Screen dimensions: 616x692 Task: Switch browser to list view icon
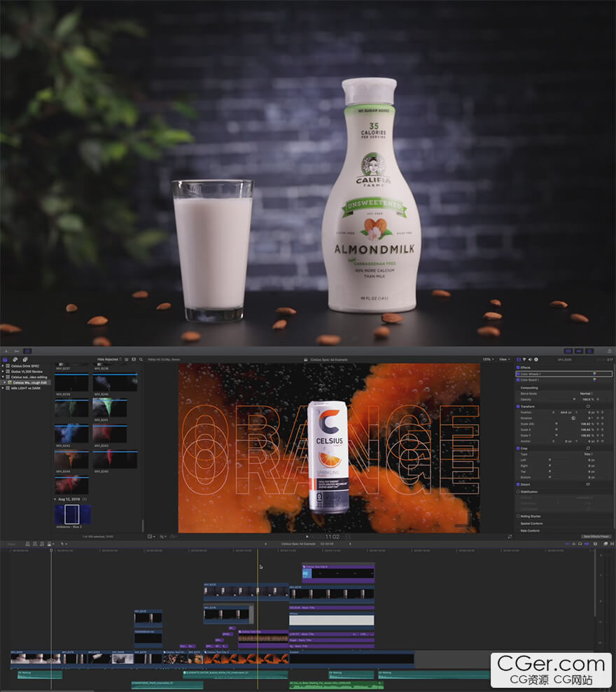(126, 360)
